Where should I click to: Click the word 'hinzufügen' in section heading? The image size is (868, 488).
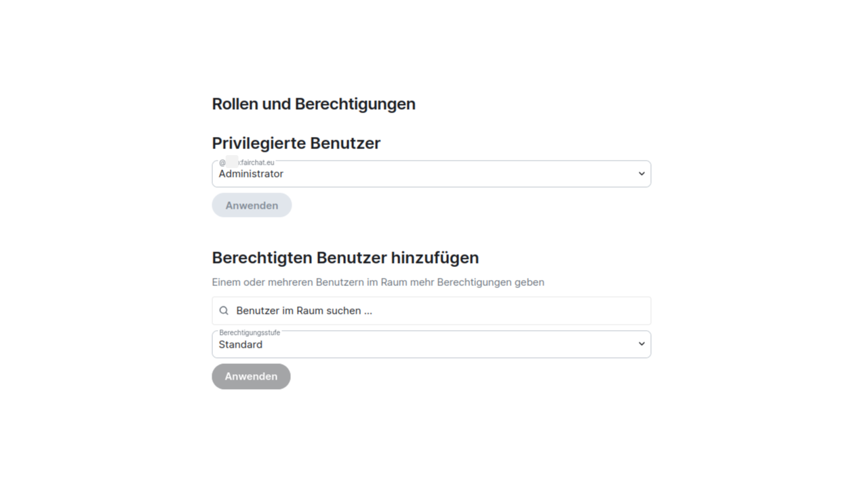click(x=435, y=258)
